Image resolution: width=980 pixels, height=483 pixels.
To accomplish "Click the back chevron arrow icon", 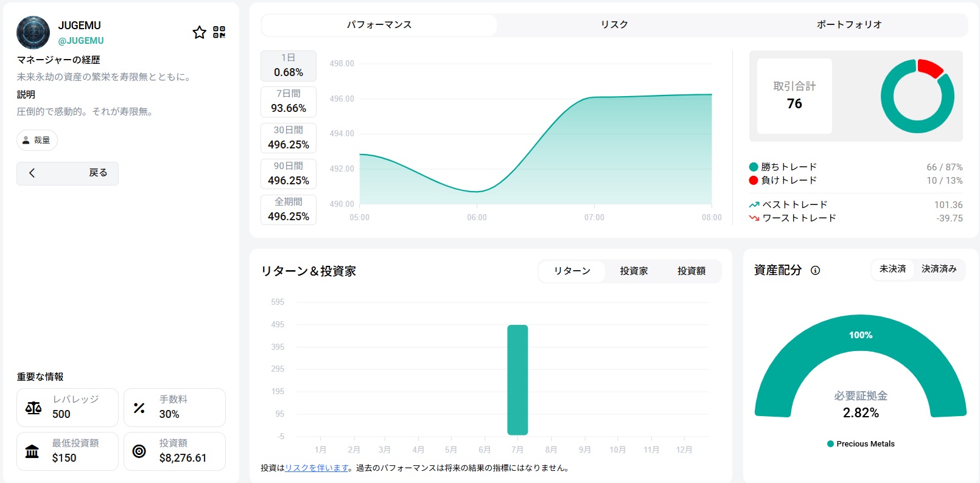I will pyautogui.click(x=32, y=173).
